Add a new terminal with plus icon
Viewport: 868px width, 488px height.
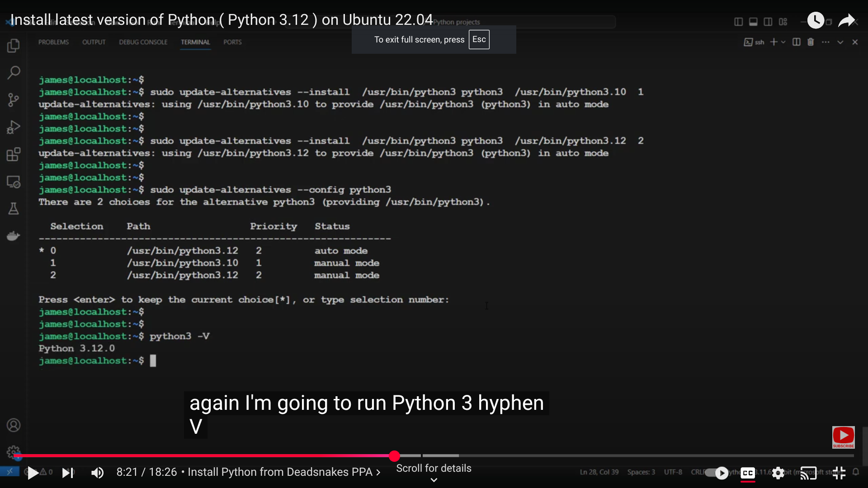click(774, 42)
